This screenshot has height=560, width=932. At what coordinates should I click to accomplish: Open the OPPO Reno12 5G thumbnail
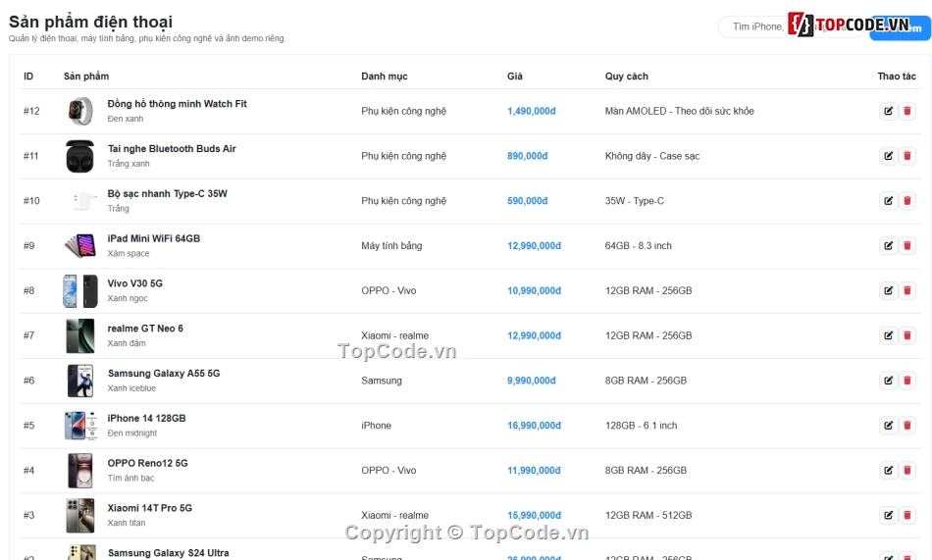click(x=80, y=470)
